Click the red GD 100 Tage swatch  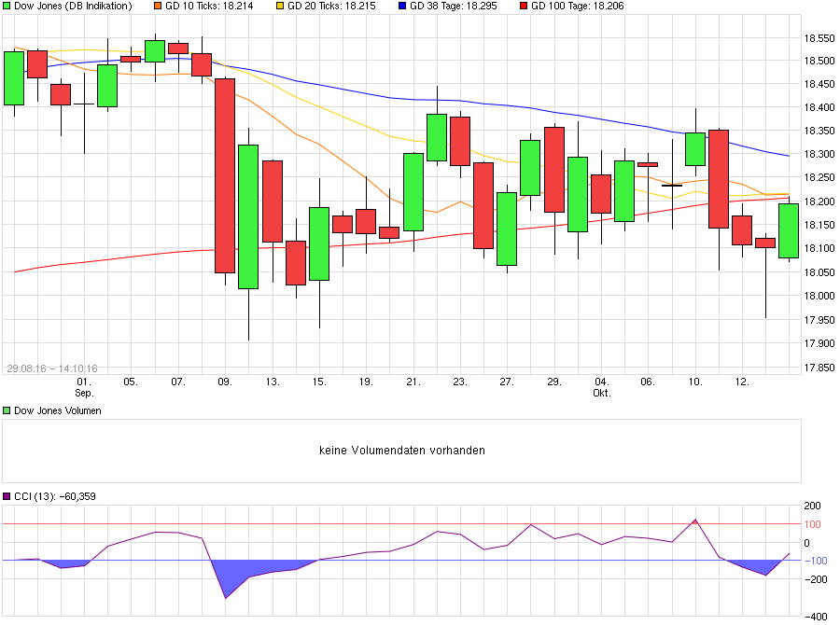tap(524, 6)
